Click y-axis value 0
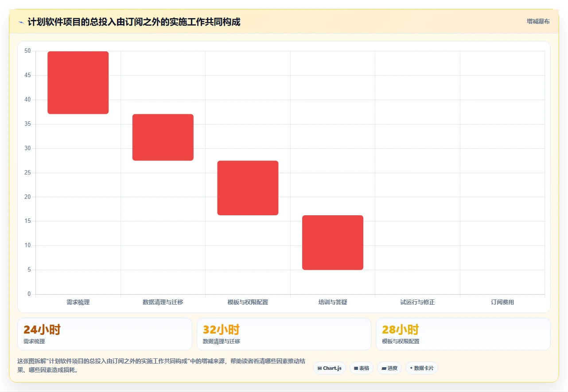 point(29,294)
